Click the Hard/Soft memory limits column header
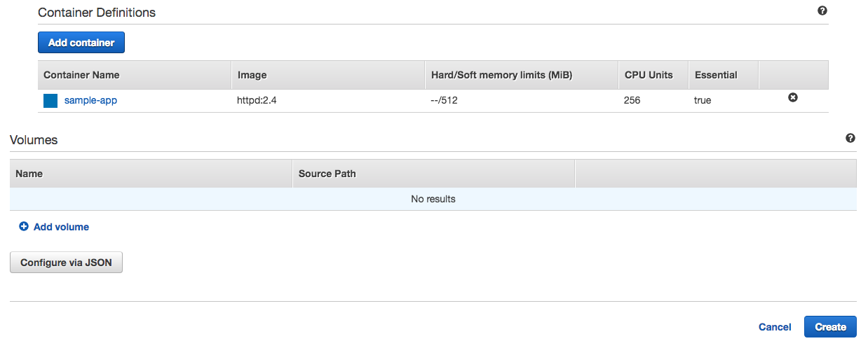Viewport: 868px width, 341px height. [x=501, y=75]
